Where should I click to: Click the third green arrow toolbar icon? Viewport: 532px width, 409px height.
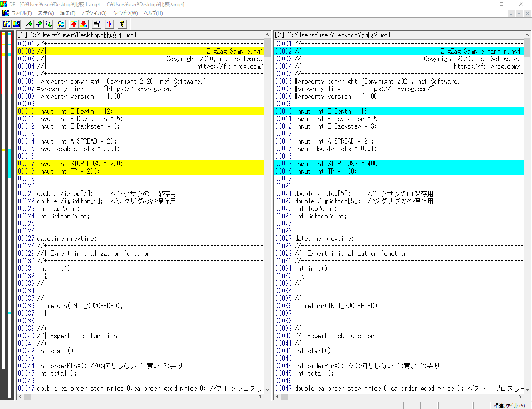click(49, 24)
